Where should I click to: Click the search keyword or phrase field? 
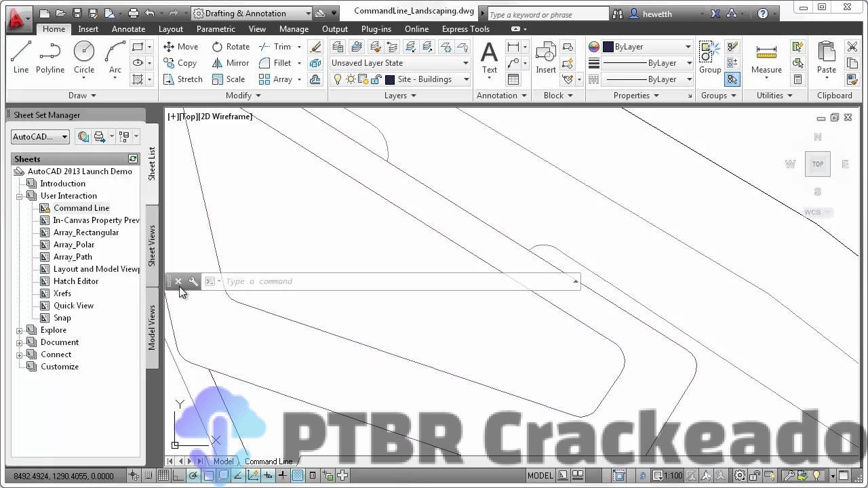pyautogui.click(x=547, y=14)
